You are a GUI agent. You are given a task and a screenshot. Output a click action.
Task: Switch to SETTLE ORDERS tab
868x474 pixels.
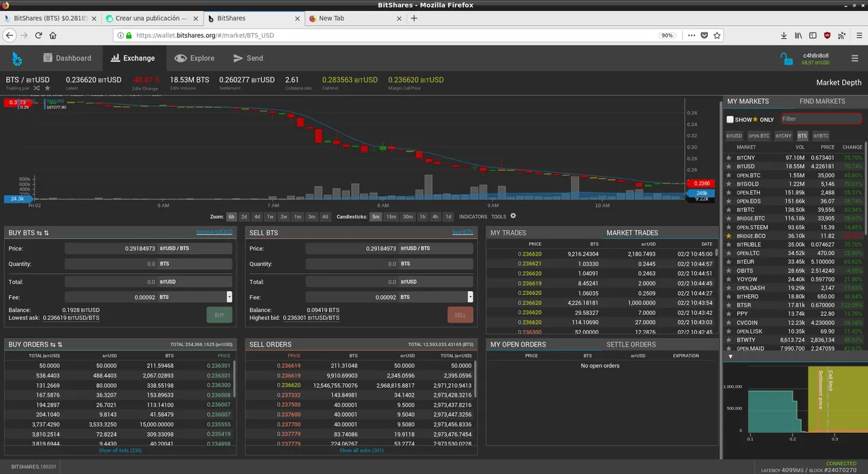tap(631, 344)
